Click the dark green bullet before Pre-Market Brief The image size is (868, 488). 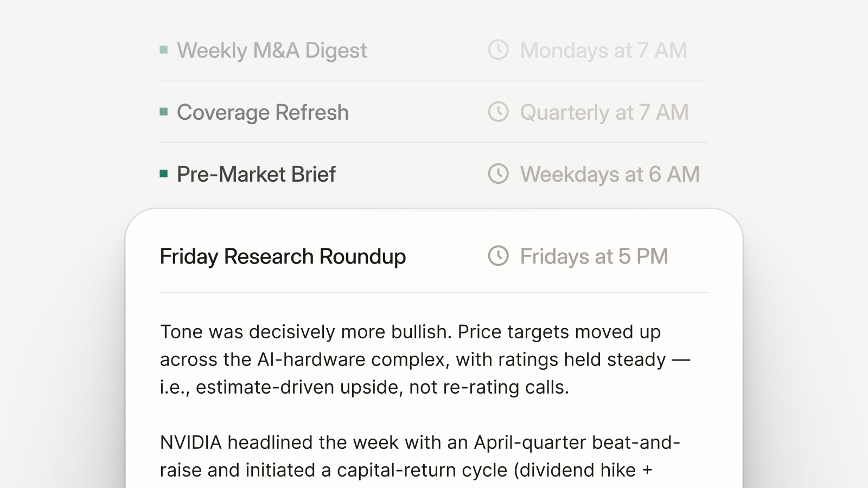163,174
